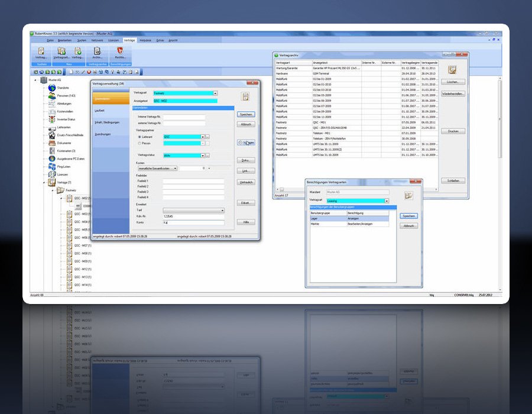
Task: Select the Ersatz-/Verschleißteile tree icon
Action: [52, 135]
